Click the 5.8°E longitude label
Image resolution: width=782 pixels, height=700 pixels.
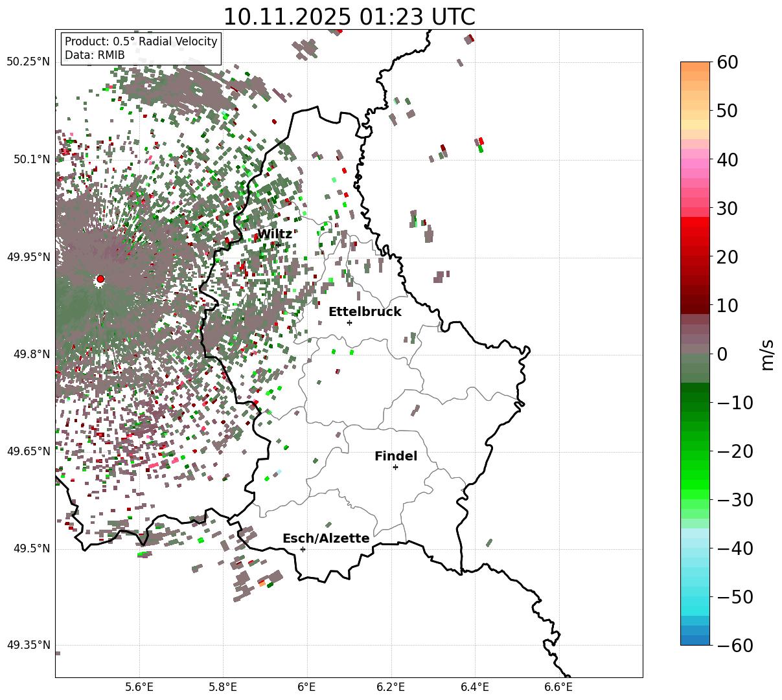coord(224,687)
